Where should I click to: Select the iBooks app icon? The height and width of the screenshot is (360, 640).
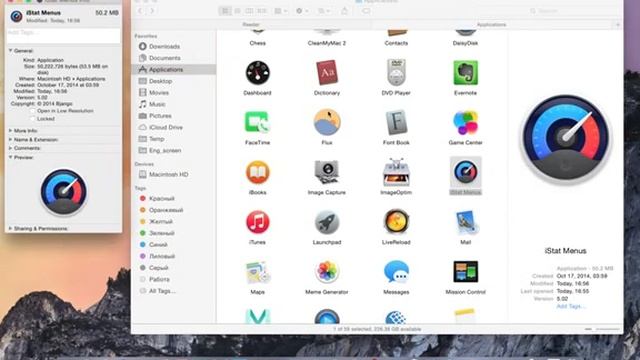tap(257, 172)
